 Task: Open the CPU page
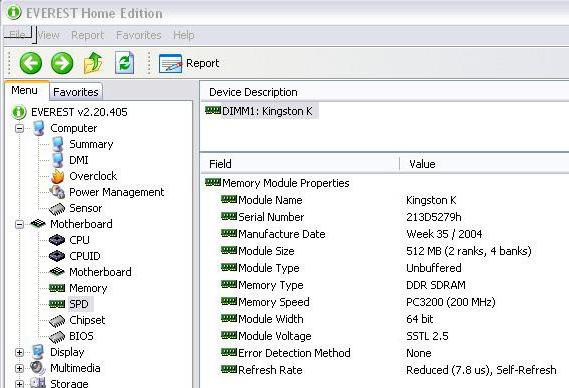point(79,240)
